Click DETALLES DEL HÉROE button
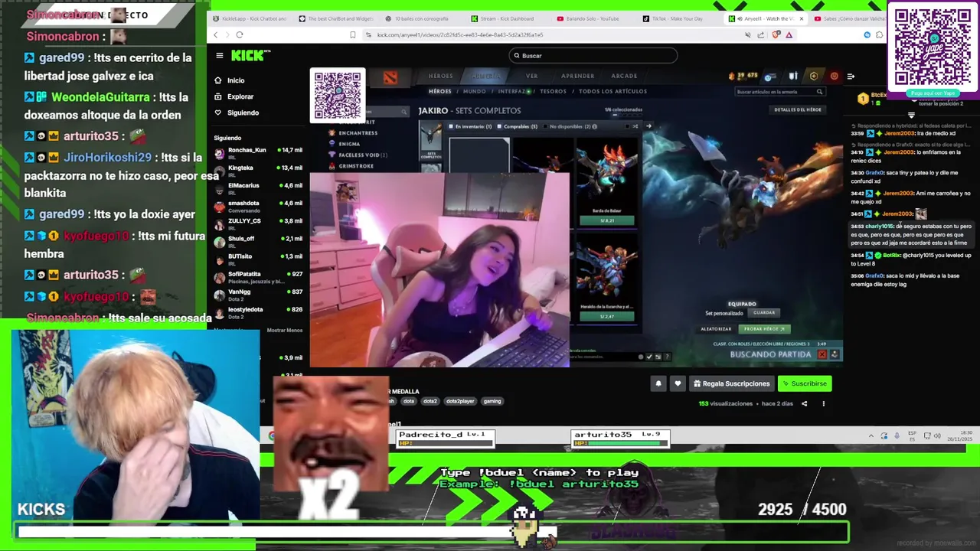 pos(798,109)
